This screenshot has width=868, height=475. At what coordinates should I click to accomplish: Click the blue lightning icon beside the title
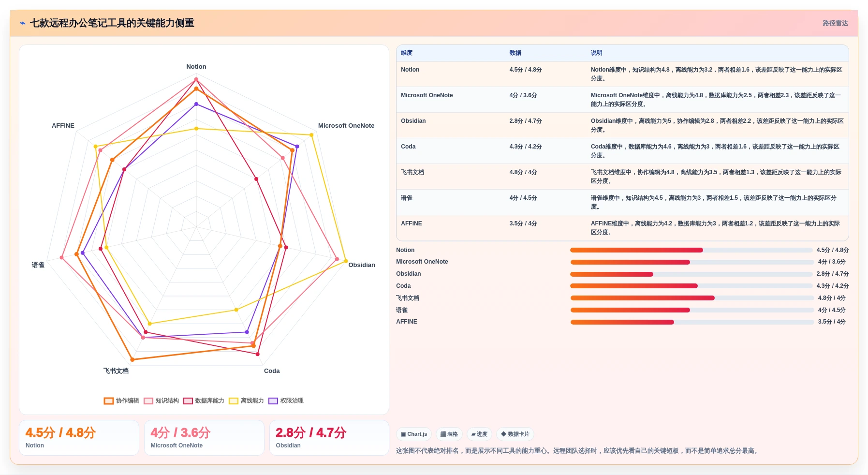(x=23, y=23)
